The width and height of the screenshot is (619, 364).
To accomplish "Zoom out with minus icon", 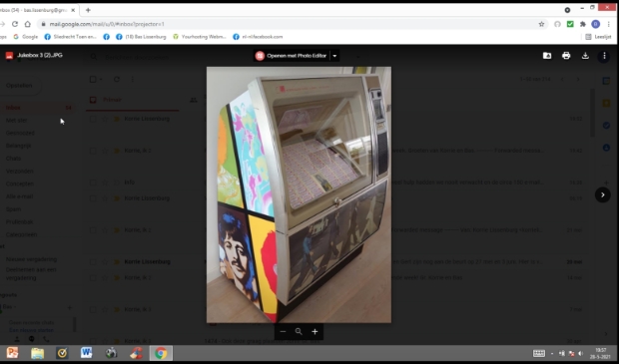I will pos(283,332).
